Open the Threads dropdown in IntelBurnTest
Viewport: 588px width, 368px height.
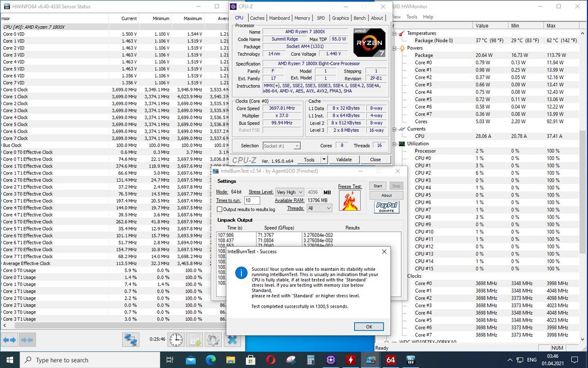click(x=320, y=208)
